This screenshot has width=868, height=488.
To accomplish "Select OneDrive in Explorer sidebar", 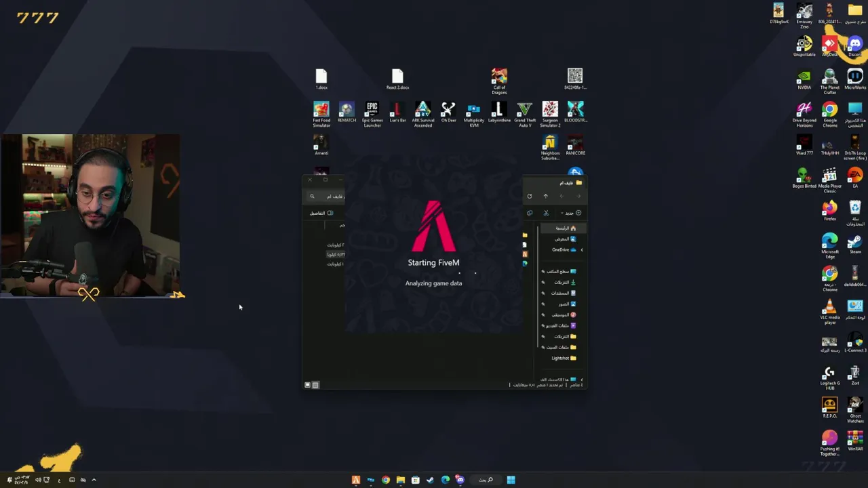I will pos(564,250).
